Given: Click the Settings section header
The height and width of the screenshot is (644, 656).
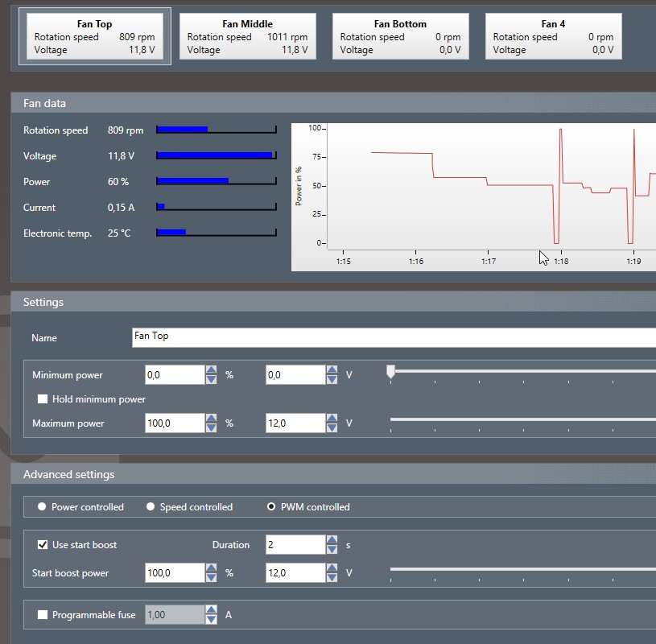Looking at the screenshot, I should click(333, 302).
